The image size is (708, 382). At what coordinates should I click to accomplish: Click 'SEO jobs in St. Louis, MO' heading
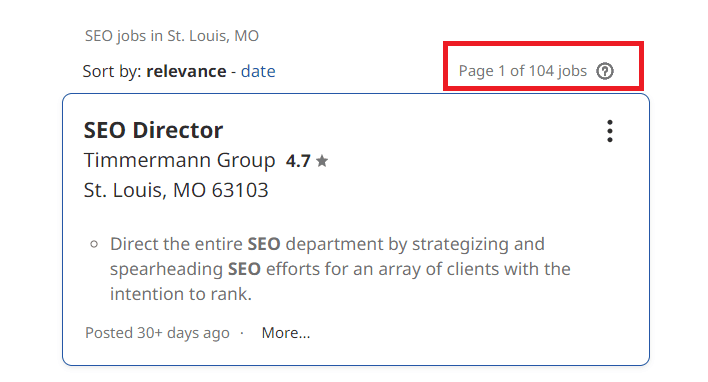[172, 36]
